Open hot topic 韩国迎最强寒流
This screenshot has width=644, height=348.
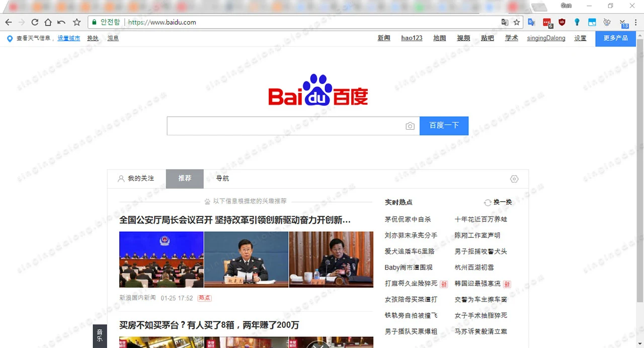477,284
